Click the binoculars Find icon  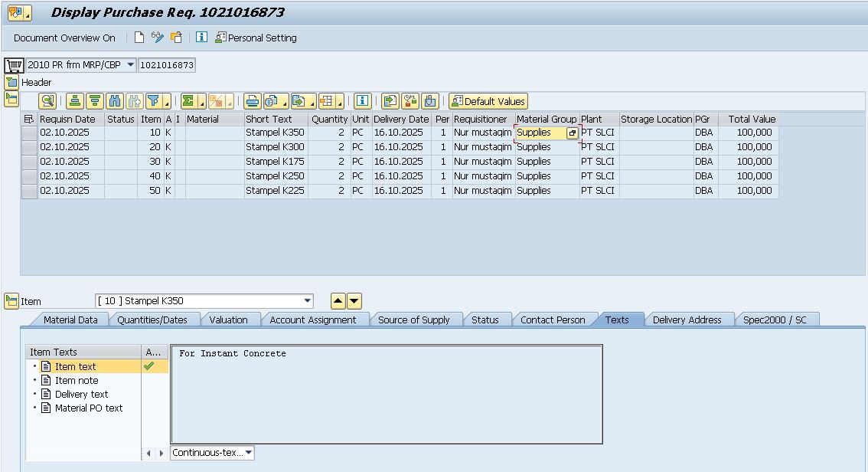coord(115,101)
